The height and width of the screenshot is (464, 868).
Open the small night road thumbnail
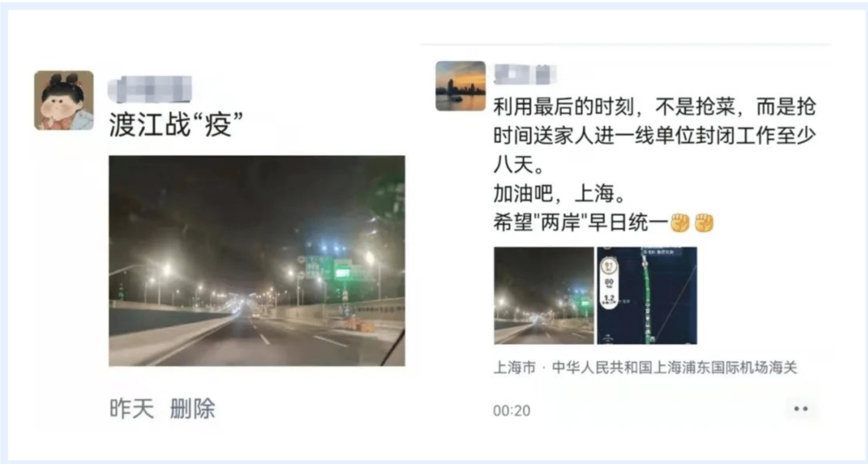click(543, 295)
